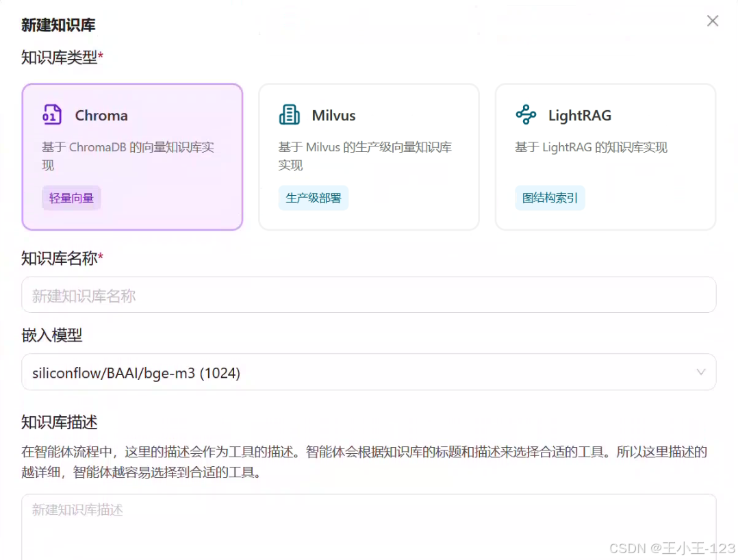Viewport: 738px width, 560px height.
Task: Click the LightRAG graph nodes icon
Action: (526, 115)
